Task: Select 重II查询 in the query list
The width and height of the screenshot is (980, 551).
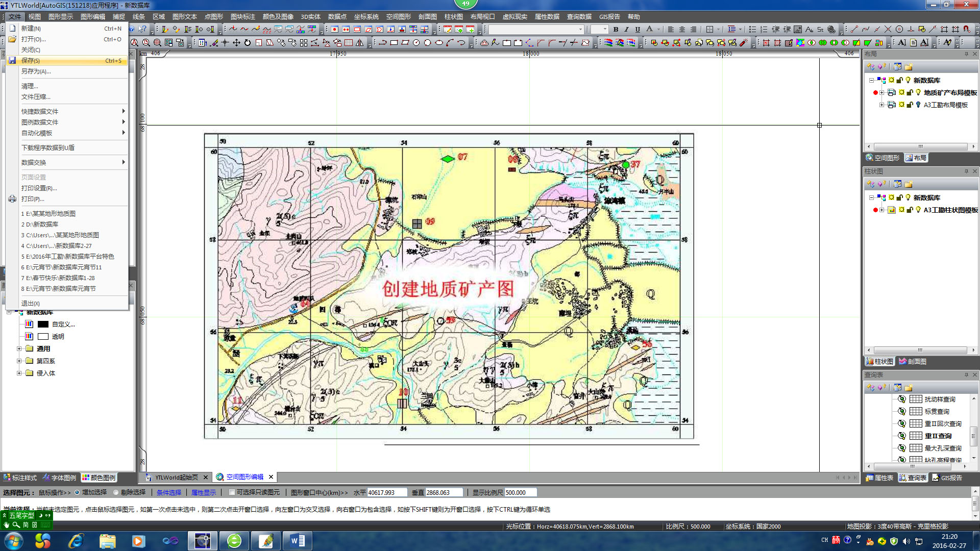Action: coord(938,436)
